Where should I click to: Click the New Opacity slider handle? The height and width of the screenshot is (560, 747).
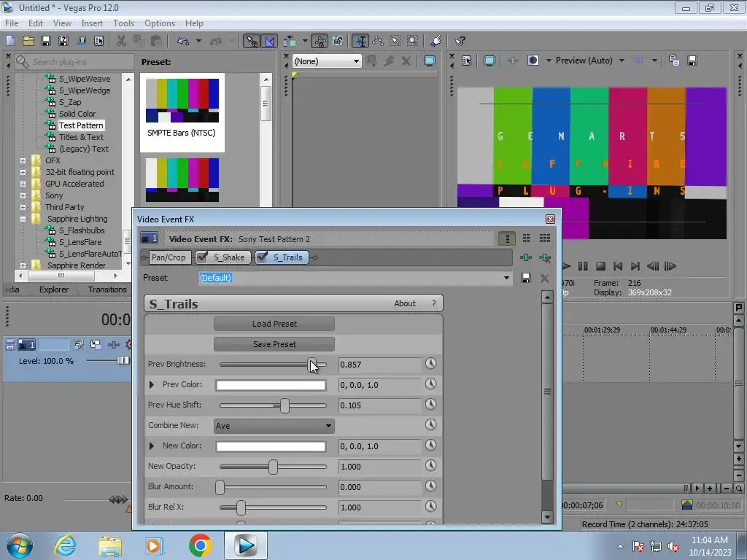tap(273, 467)
